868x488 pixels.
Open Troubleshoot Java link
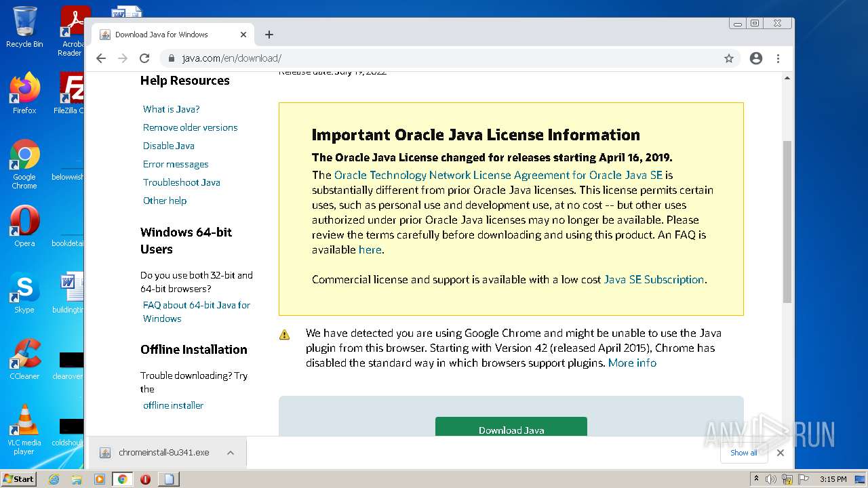click(x=181, y=182)
